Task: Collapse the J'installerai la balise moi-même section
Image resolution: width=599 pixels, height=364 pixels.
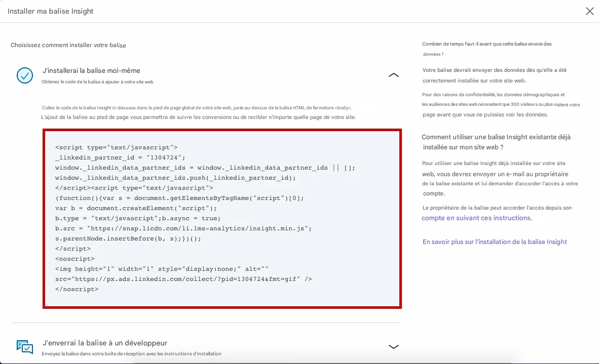Action: (393, 75)
